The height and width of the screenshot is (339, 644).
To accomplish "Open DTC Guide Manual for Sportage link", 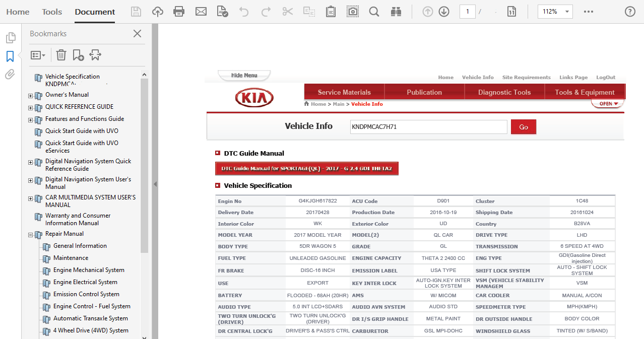I will [306, 168].
